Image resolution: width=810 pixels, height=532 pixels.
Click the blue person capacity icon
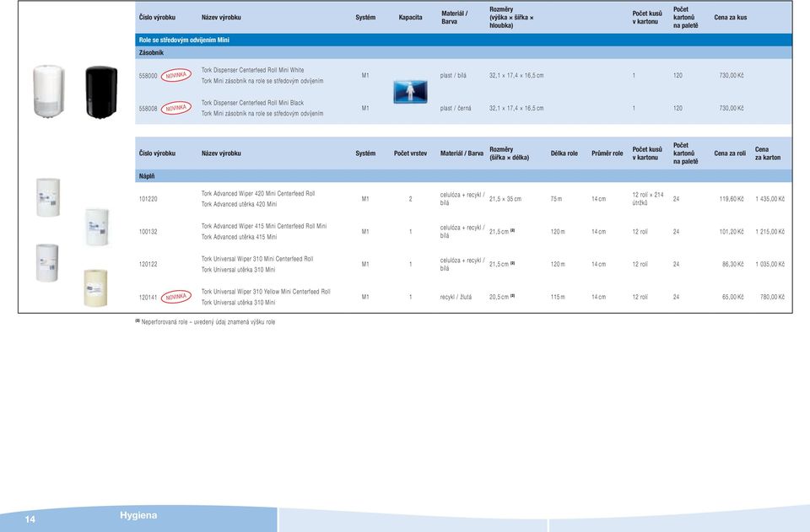(410, 91)
